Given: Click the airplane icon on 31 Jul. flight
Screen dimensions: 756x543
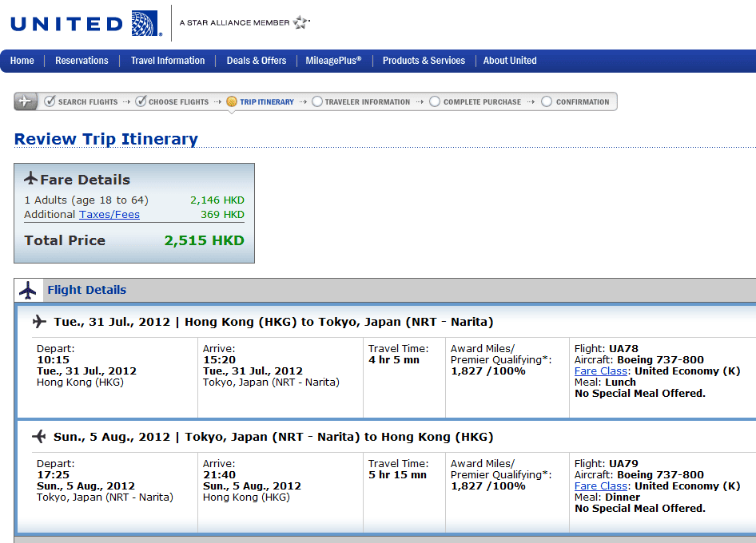Looking at the screenshot, I should [x=39, y=322].
